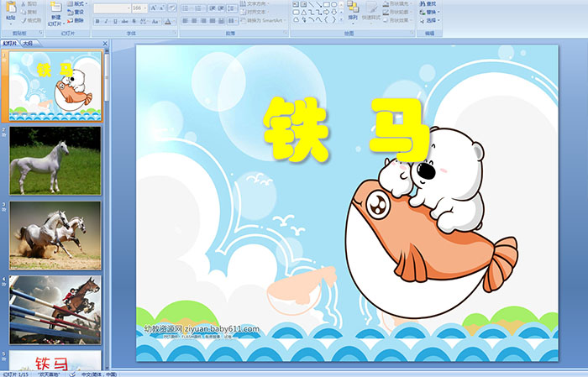Viewport: 588px width, 377px height.
Task: Increase list indent level
Action: click(221, 8)
